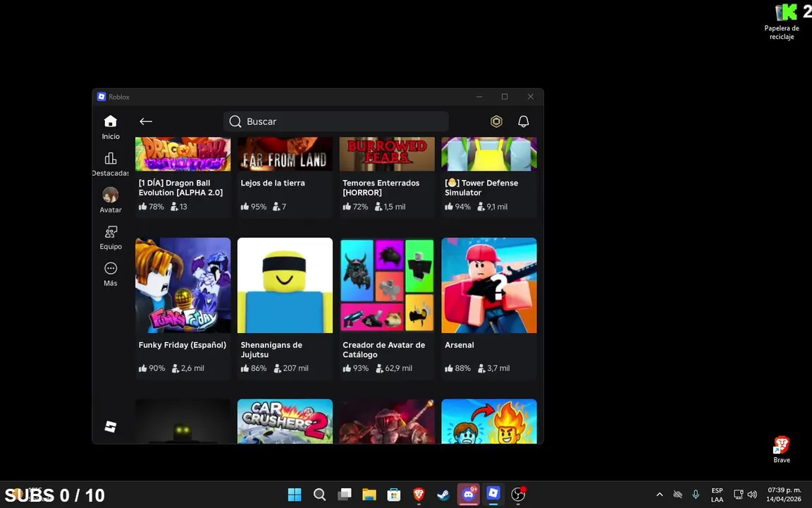Image resolution: width=812 pixels, height=508 pixels.
Task: Open Destacadas charts in sidebar
Action: click(110, 164)
